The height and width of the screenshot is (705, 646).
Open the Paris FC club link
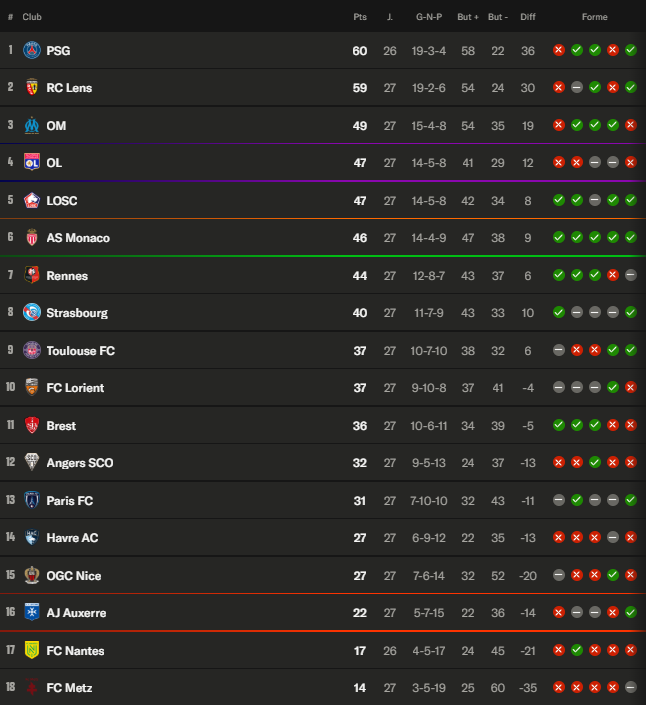[x=70, y=500]
